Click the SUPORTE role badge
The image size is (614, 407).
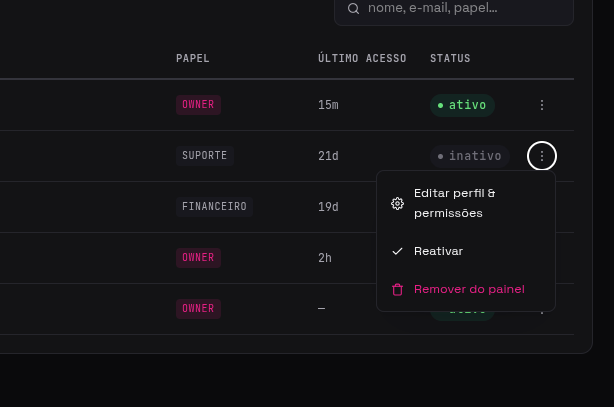click(x=204, y=156)
